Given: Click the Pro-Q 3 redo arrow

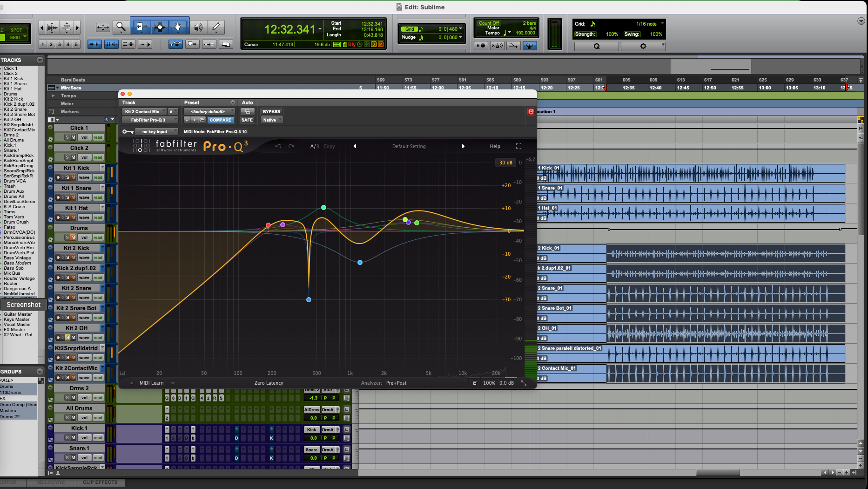Looking at the screenshot, I should [291, 146].
